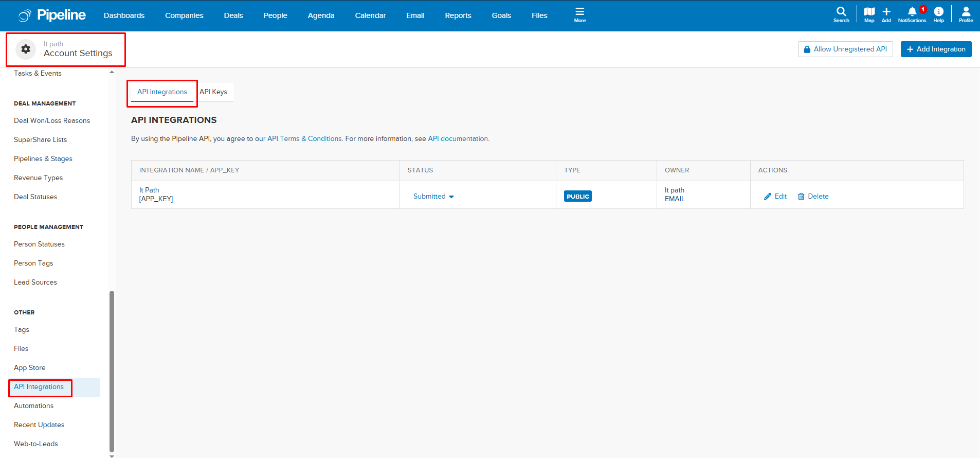Image resolution: width=980 pixels, height=458 pixels.
Task: Expand the Submitted status dropdown
Action: (433, 196)
